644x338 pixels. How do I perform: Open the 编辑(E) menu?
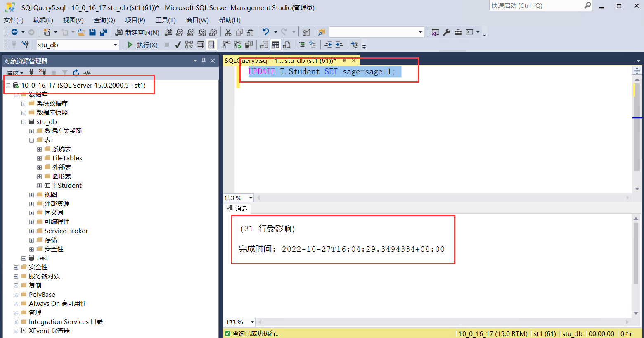point(43,20)
